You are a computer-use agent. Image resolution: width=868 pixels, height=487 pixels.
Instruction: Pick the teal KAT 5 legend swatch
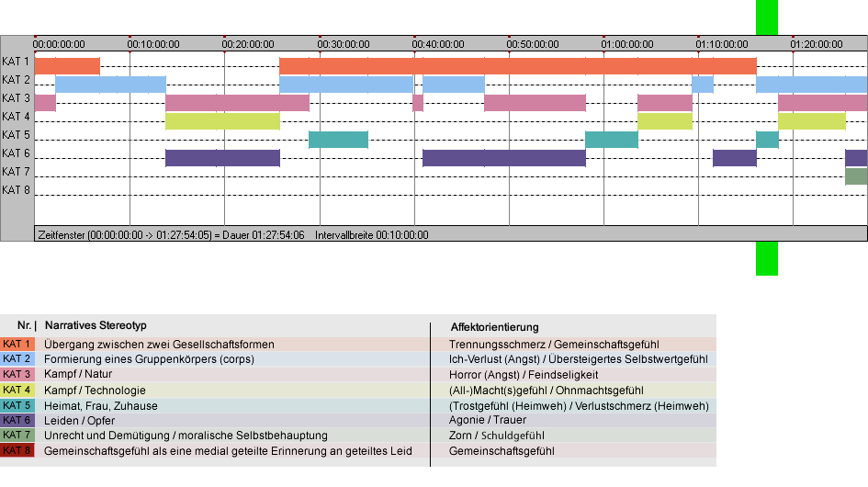point(17,405)
